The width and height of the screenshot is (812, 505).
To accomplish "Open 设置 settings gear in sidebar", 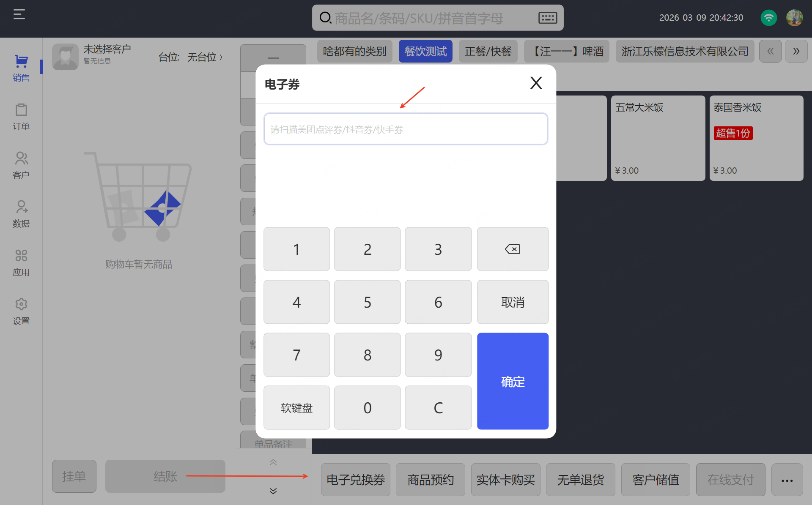I will (21, 311).
